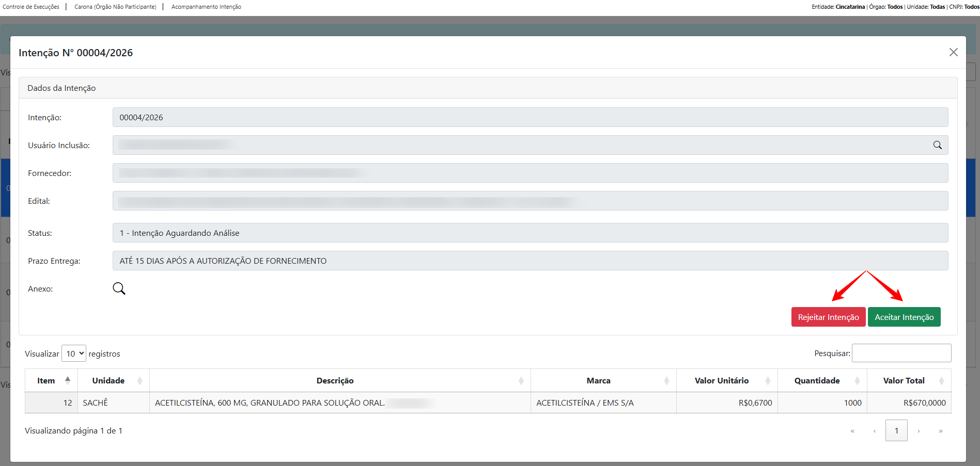
Task: Close the Intenção dialog with X
Action: pyautogui.click(x=953, y=52)
